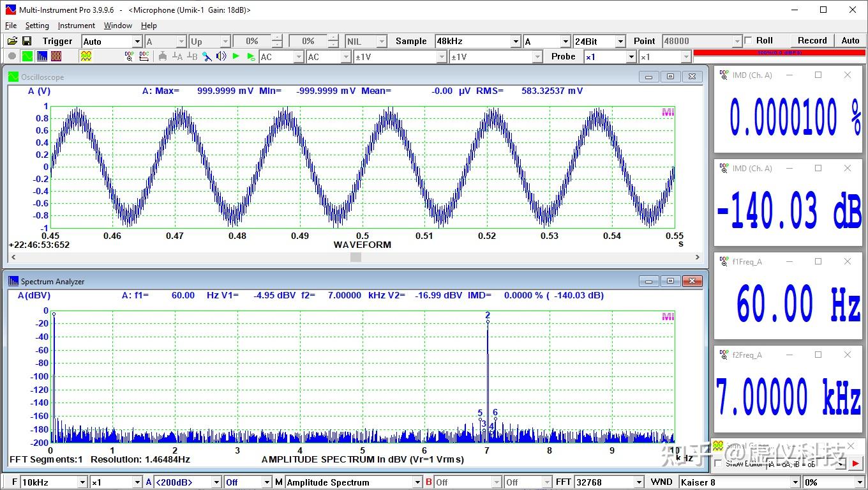Increase the first trigger level percentage spinner

point(277,38)
